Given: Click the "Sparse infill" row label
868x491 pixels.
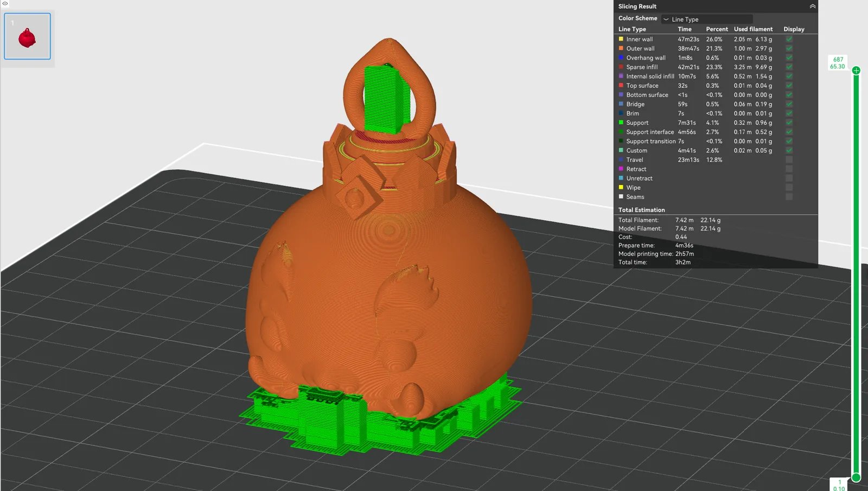Looking at the screenshot, I should tap(642, 67).
